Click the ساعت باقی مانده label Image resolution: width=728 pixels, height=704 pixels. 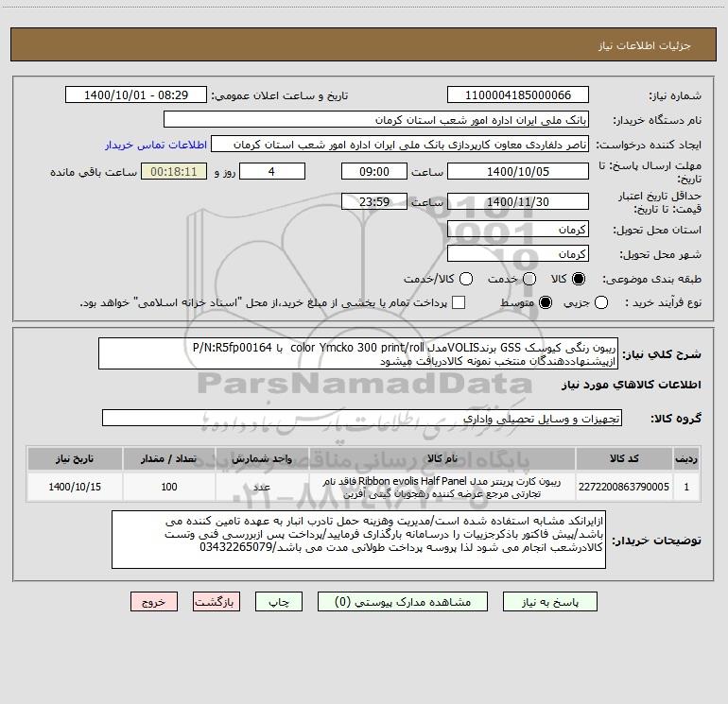click(x=94, y=172)
